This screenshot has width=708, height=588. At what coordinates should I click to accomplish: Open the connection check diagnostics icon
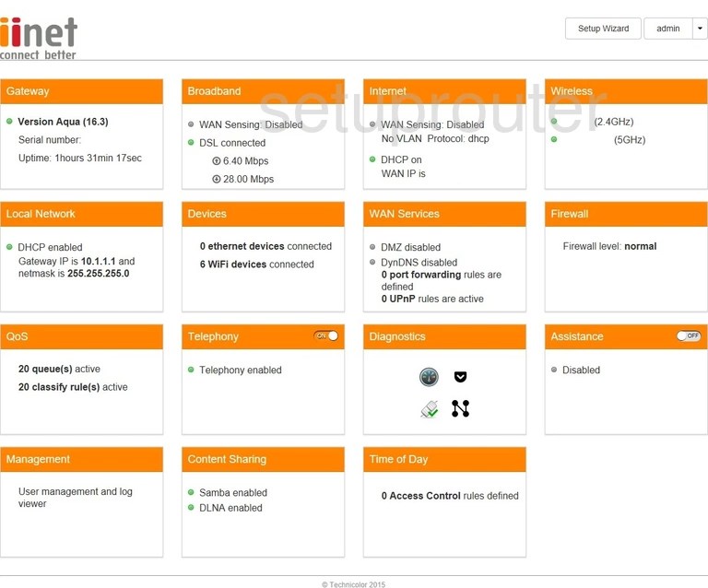[x=429, y=409]
